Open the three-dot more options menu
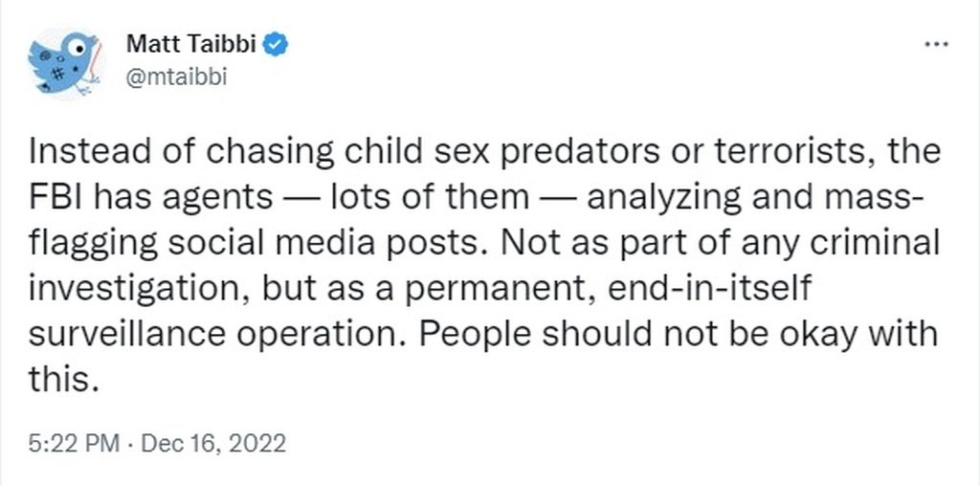The width and height of the screenshot is (980, 486). [x=936, y=45]
